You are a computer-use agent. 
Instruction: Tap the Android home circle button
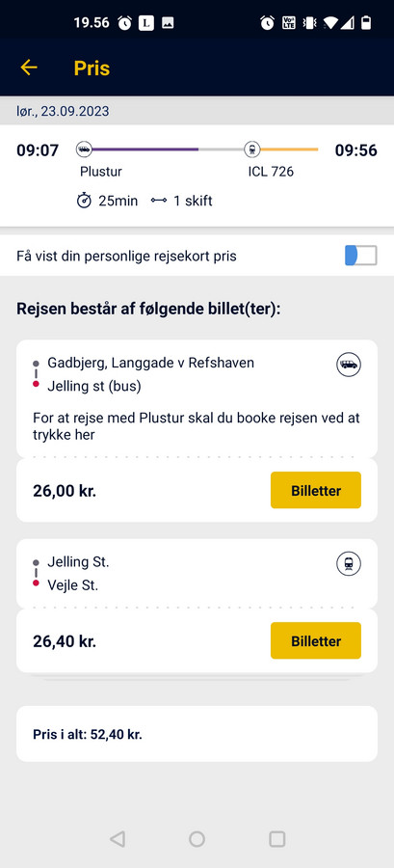pos(197,839)
